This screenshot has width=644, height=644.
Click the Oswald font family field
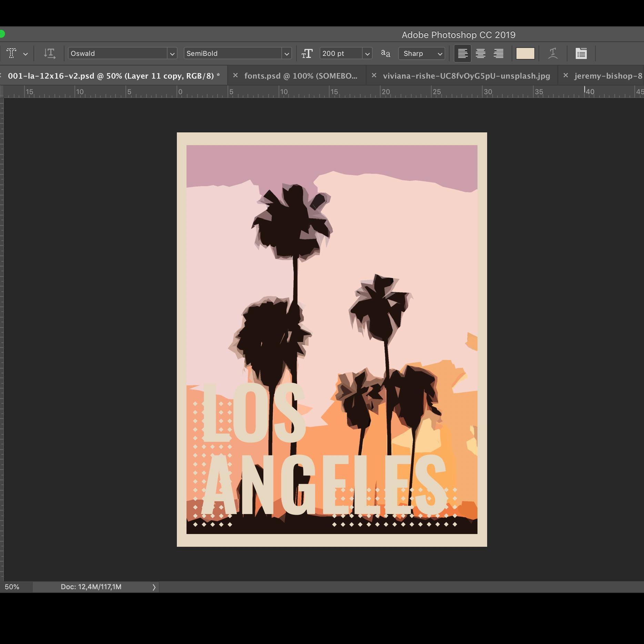click(118, 53)
